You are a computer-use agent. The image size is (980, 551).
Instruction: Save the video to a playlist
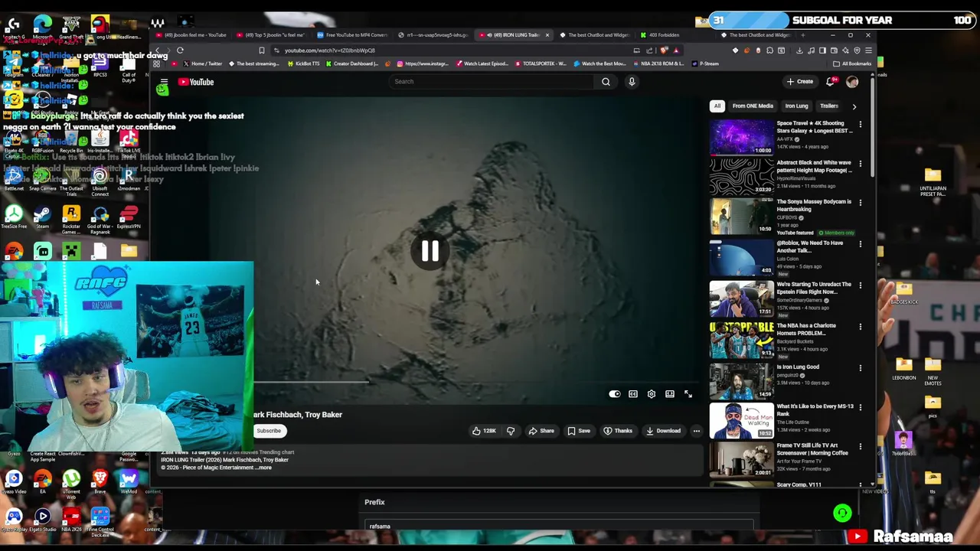(579, 431)
